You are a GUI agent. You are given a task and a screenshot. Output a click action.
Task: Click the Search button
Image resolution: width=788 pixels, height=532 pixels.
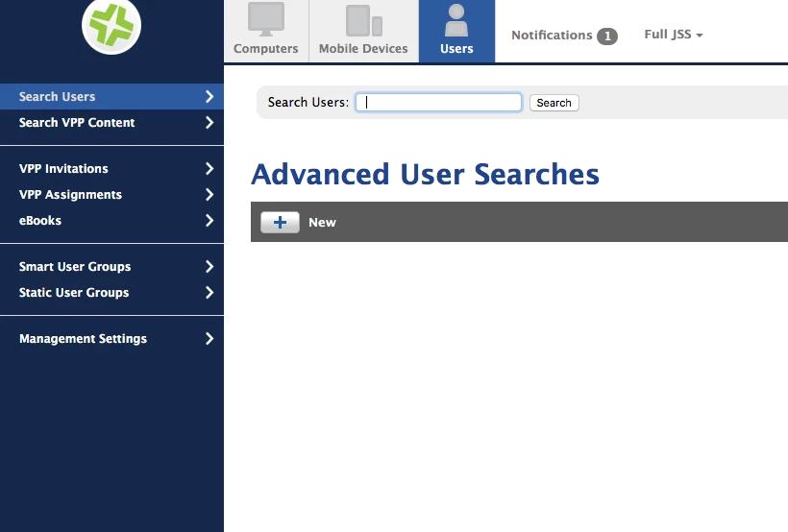(x=554, y=103)
